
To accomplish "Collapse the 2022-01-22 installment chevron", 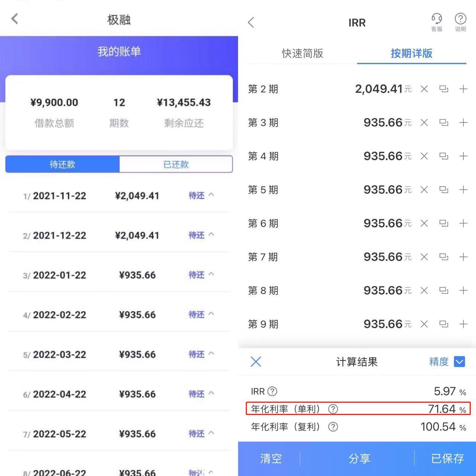I will coord(211,274).
